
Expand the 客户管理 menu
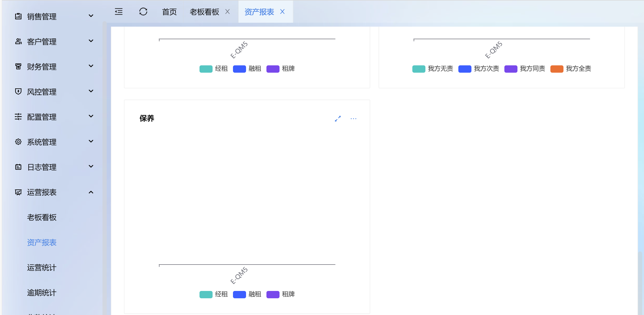pyautogui.click(x=91, y=41)
